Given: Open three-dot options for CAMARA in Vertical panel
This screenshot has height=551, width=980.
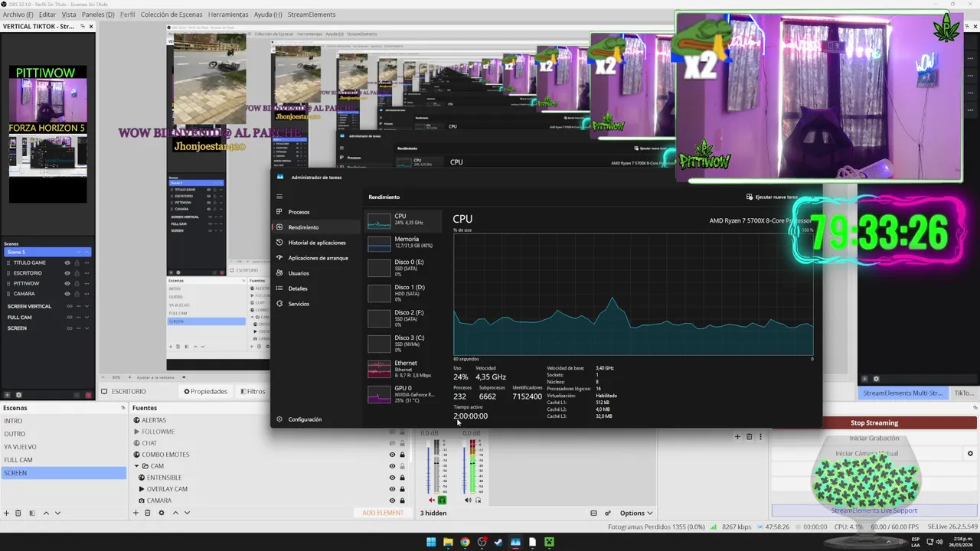Looking at the screenshot, I should tap(87, 294).
